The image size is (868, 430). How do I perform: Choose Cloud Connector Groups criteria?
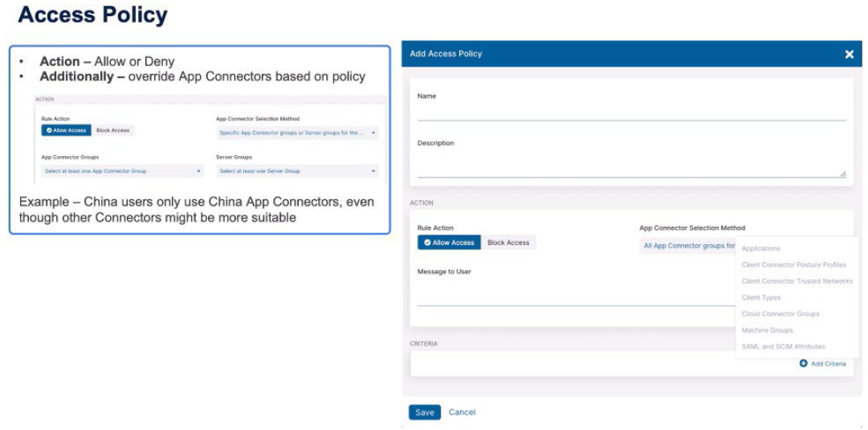click(780, 314)
